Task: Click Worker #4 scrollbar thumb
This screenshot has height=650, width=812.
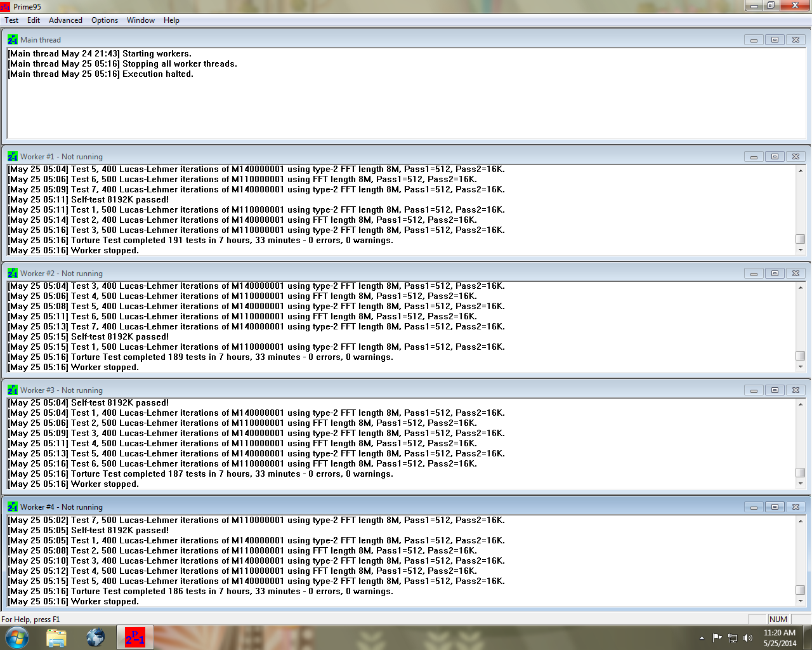Action: tap(801, 590)
